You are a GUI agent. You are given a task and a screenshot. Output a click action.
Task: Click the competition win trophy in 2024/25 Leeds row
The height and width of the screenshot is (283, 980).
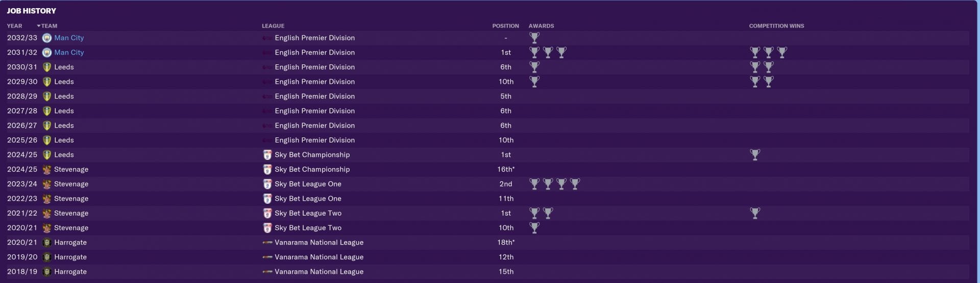[755, 155]
